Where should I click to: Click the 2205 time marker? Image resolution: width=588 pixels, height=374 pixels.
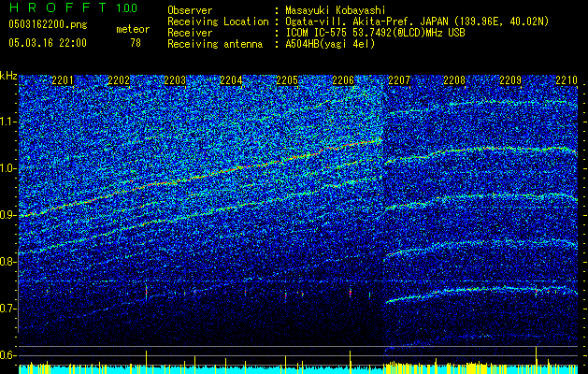[x=287, y=80]
